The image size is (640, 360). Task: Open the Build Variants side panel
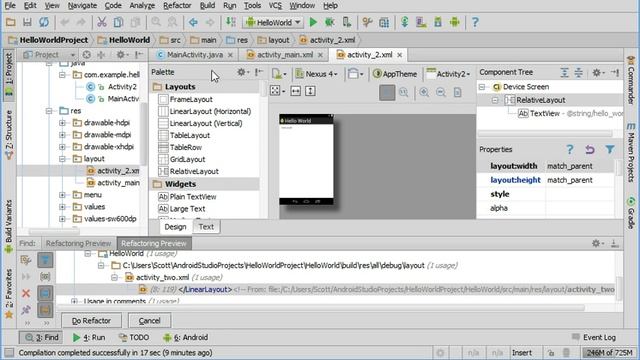pyautogui.click(x=9, y=227)
